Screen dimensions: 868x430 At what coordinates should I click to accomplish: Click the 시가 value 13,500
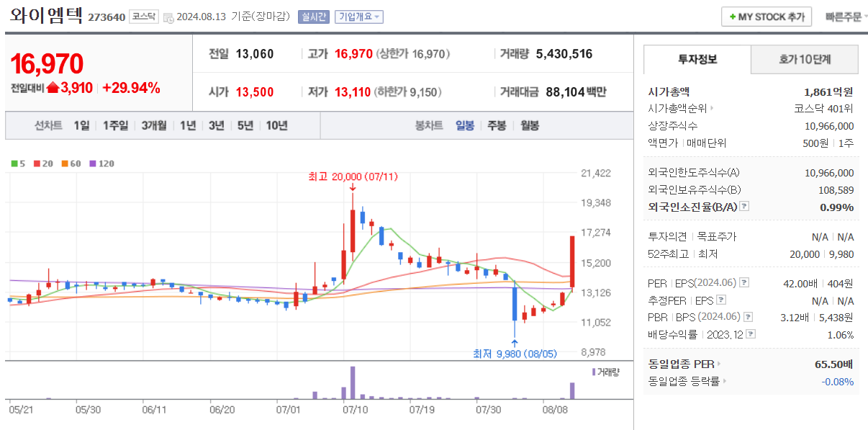click(x=254, y=91)
